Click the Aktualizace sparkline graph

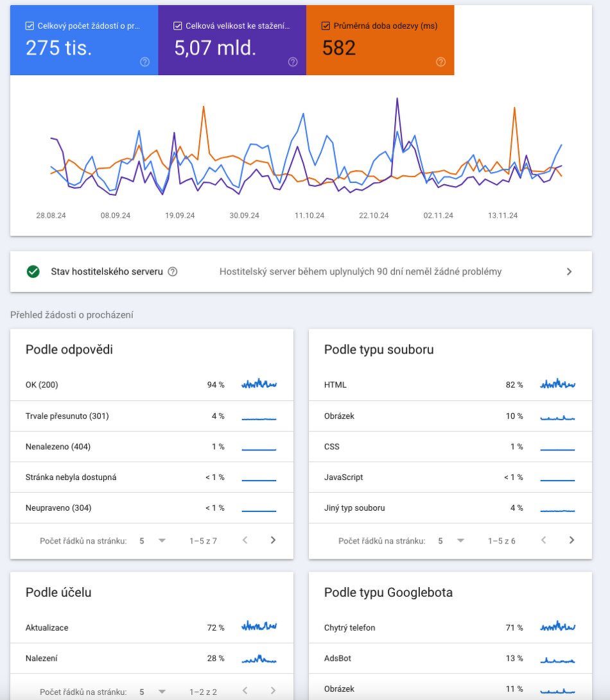259,627
